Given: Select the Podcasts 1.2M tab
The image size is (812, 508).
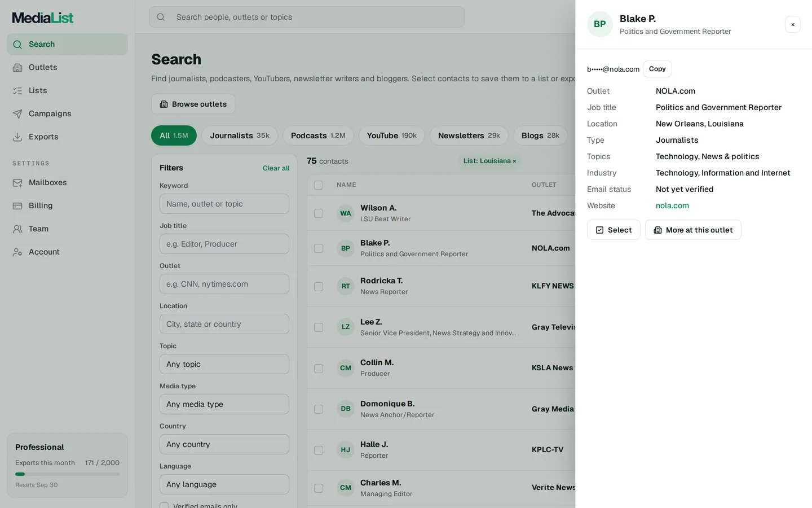Looking at the screenshot, I should 318,135.
